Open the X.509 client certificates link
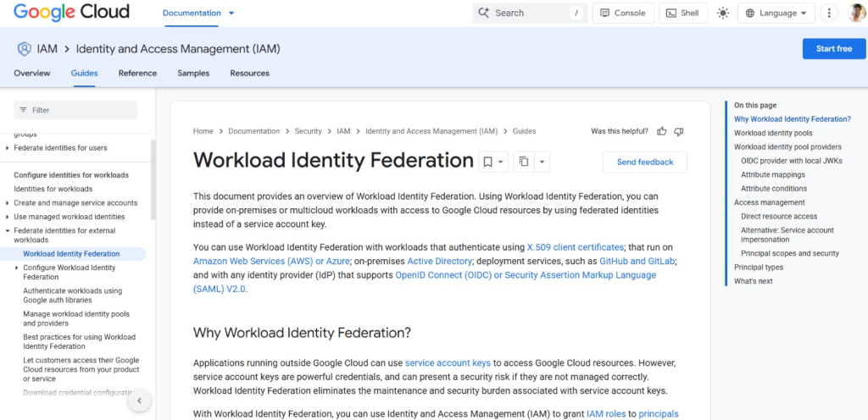868x420 pixels. click(576, 247)
